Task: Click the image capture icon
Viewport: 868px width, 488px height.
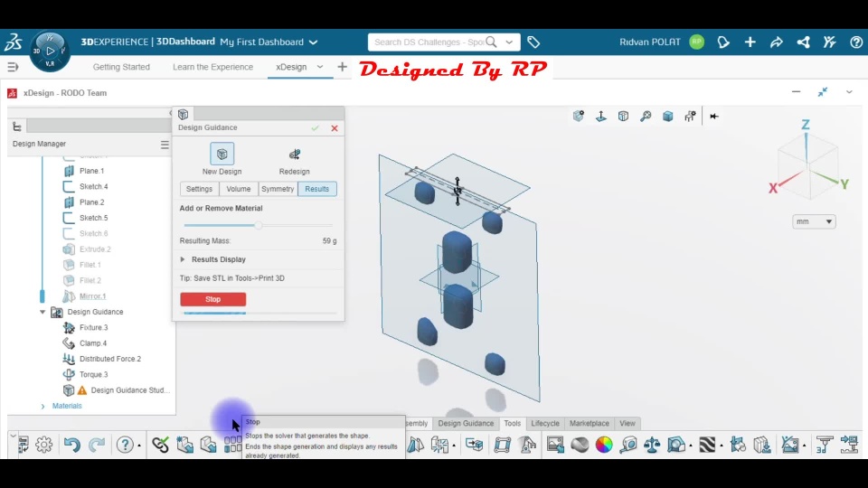Action: [x=555, y=445]
